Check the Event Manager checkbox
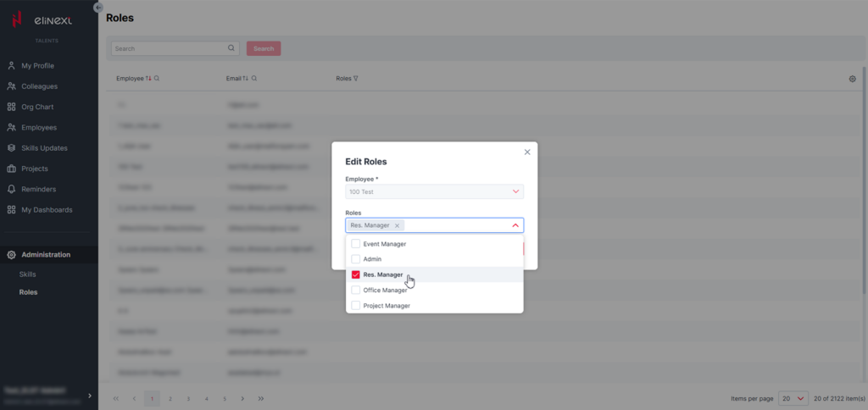868x410 pixels. pos(356,244)
